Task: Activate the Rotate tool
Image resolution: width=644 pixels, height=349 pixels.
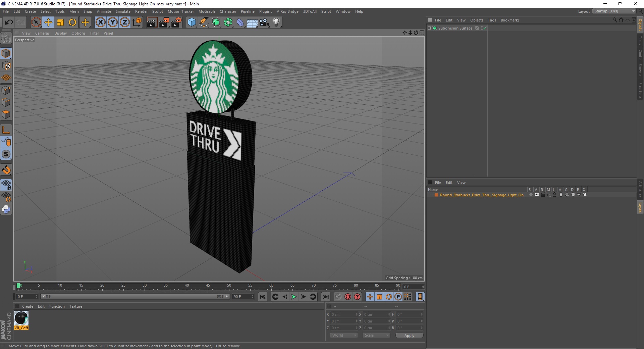Action: click(x=72, y=22)
